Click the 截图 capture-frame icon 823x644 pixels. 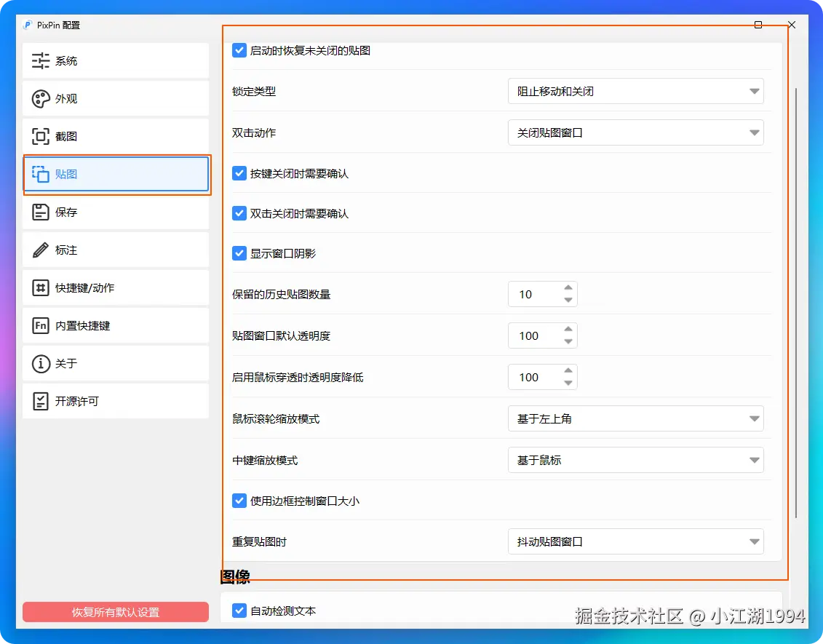click(x=41, y=137)
